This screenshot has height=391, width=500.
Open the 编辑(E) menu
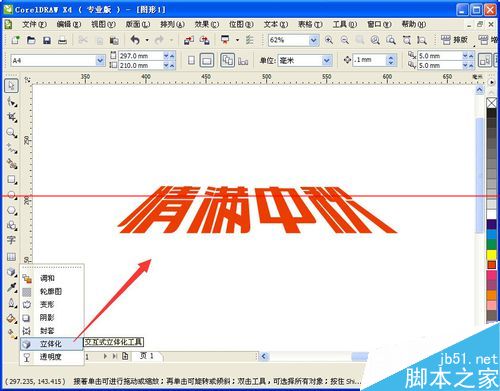(69, 24)
